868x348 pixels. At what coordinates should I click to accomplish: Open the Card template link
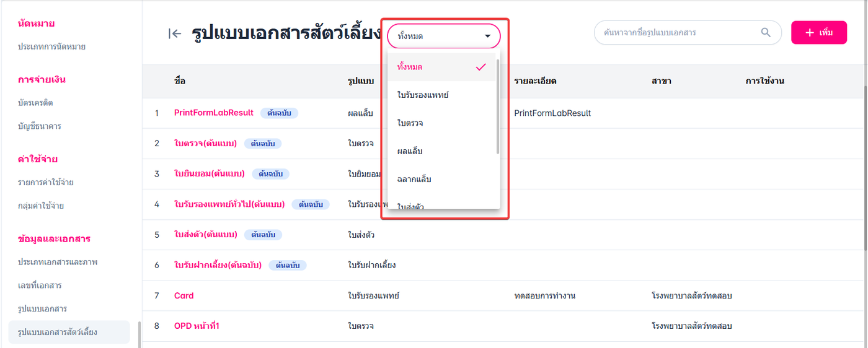[184, 296]
